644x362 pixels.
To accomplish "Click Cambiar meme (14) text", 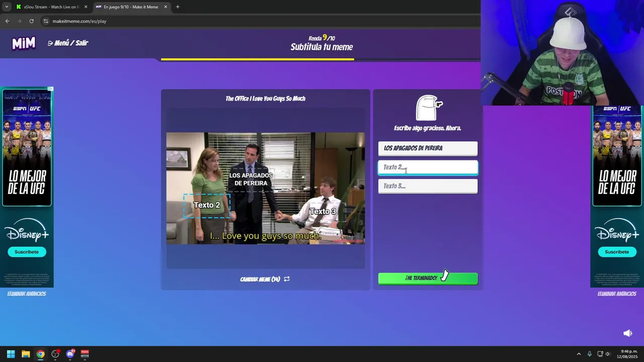I will pyautogui.click(x=260, y=279).
